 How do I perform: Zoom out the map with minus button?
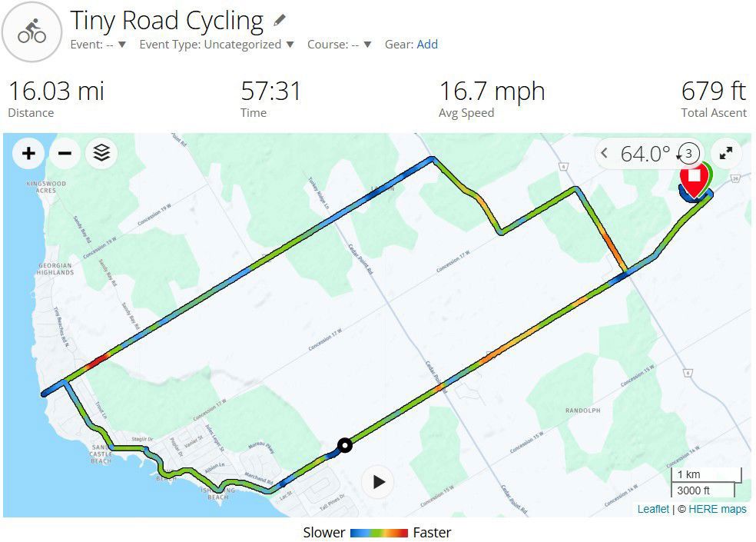tap(65, 154)
